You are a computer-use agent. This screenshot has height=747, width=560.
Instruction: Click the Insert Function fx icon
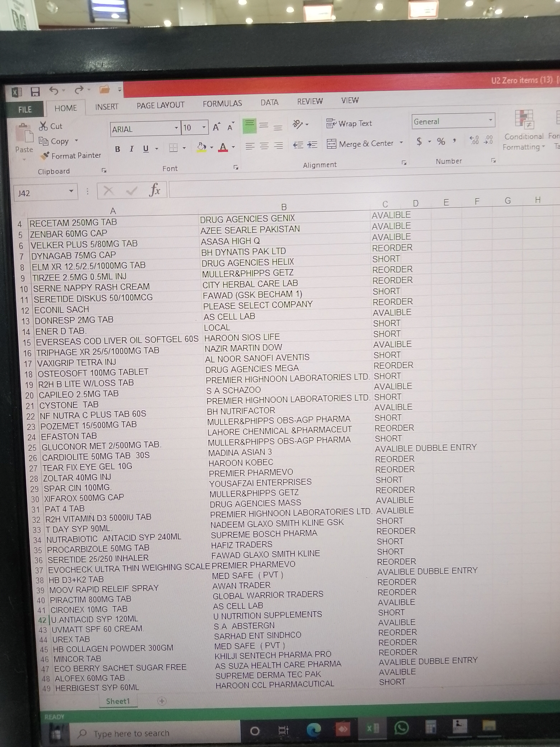pos(155,189)
